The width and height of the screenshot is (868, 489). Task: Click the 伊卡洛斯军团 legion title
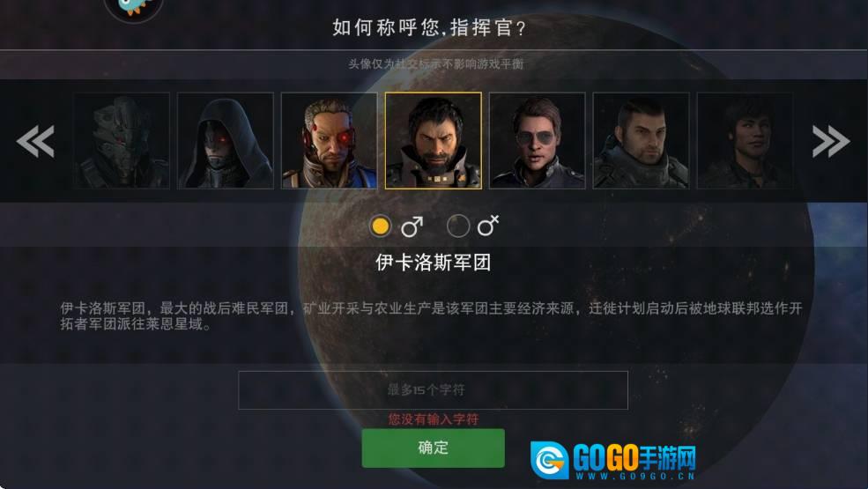434,262
